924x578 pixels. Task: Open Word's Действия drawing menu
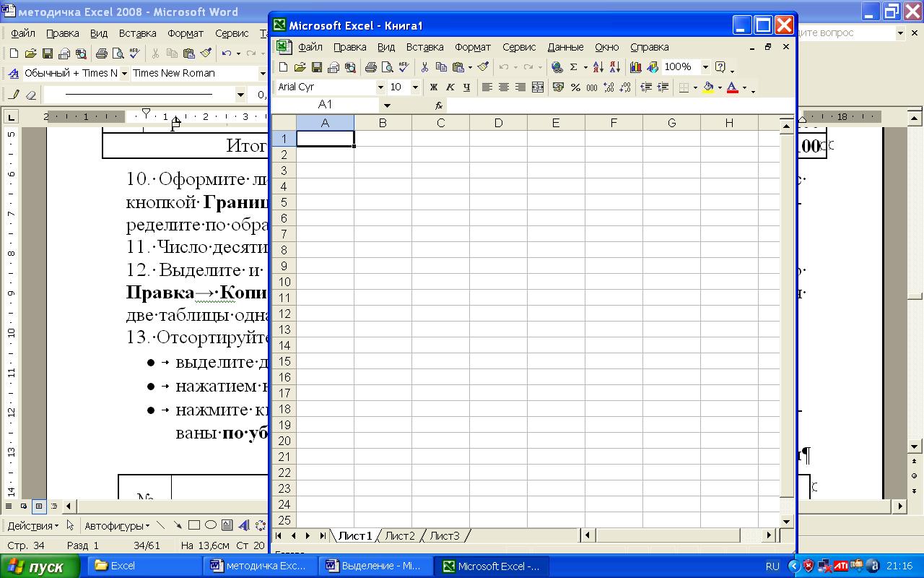tap(34, 525)
